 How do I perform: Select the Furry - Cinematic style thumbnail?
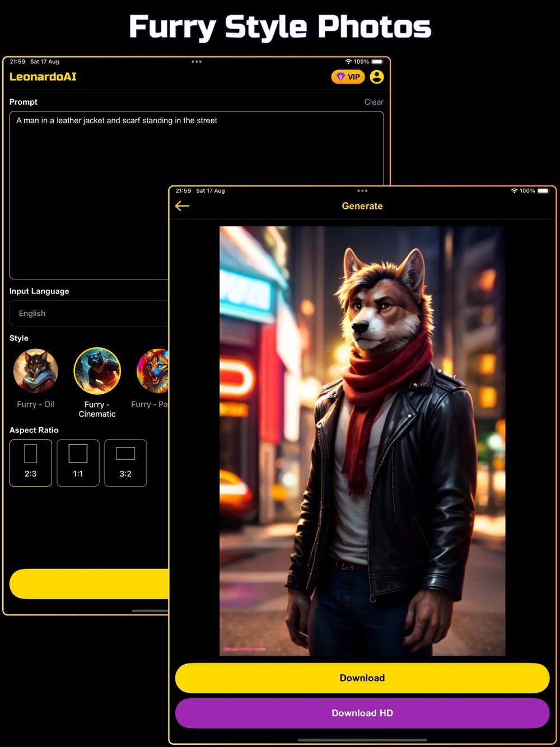[x=97, y=371]
